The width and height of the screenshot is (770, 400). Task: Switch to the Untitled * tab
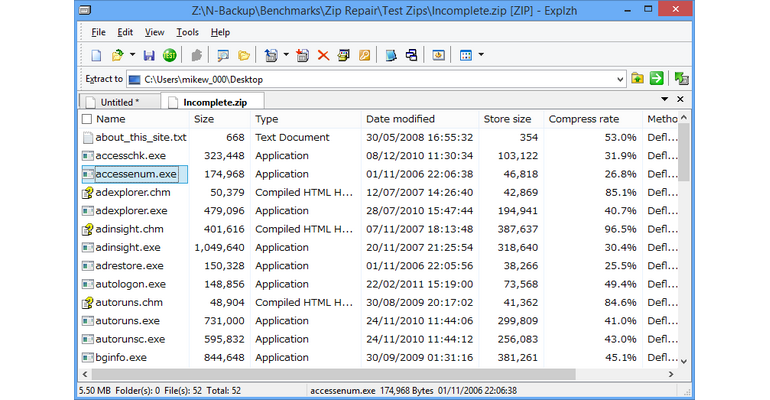pyautogui.click(x=120, y=102)
